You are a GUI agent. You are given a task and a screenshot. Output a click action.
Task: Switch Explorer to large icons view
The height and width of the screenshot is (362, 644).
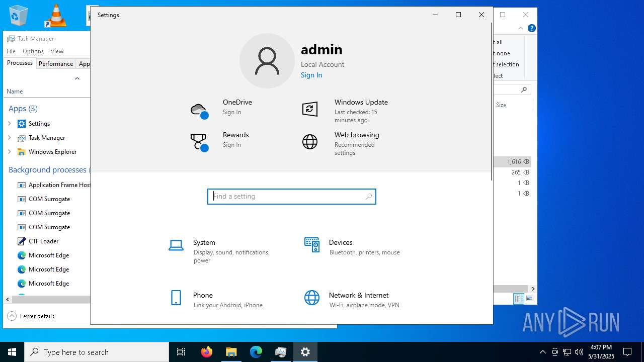(529, 299)
